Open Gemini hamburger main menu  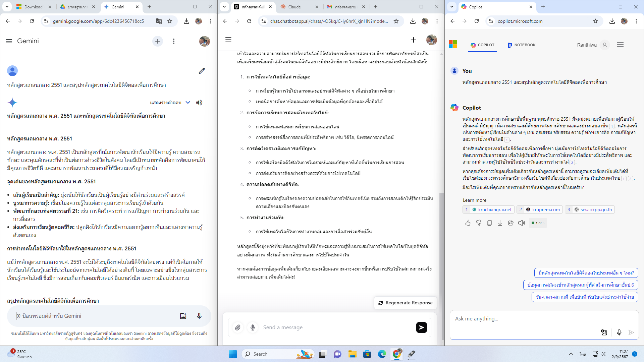9,41
